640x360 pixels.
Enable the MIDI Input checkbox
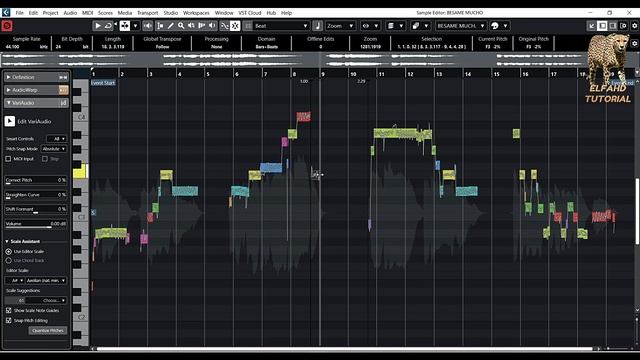point(8,159)
